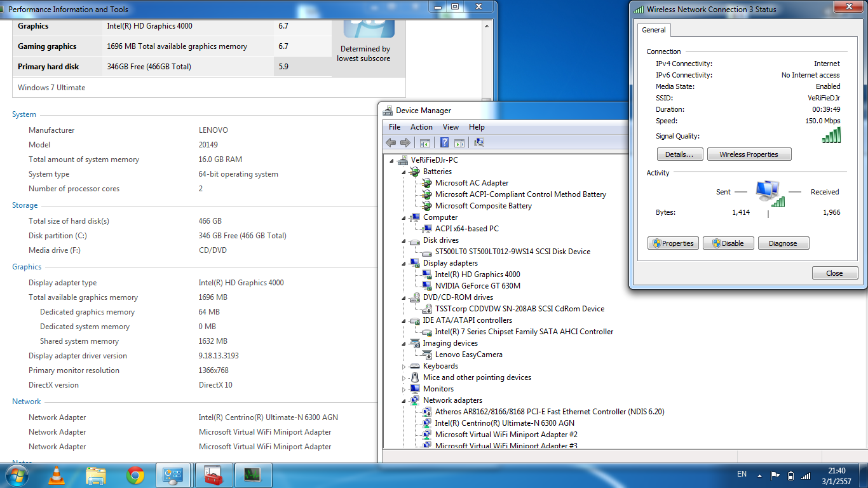Collapse the Disk drives category

pyautogui.click(x=404, y=240)
